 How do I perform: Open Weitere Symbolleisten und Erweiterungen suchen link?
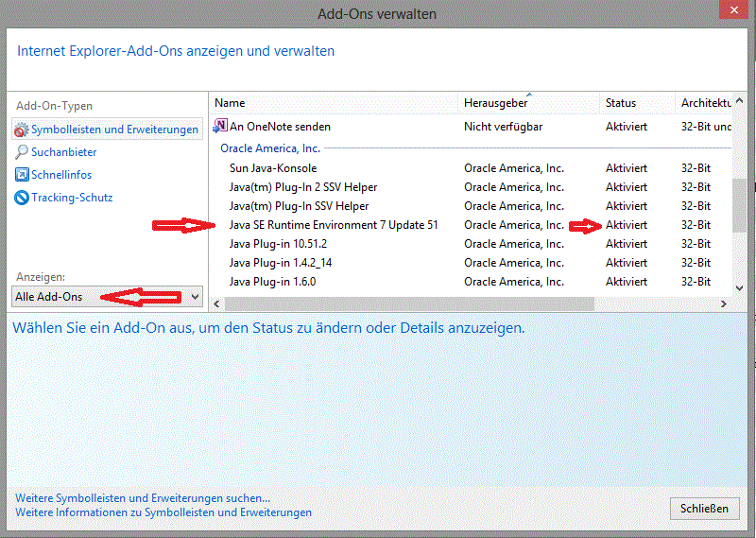143,498
